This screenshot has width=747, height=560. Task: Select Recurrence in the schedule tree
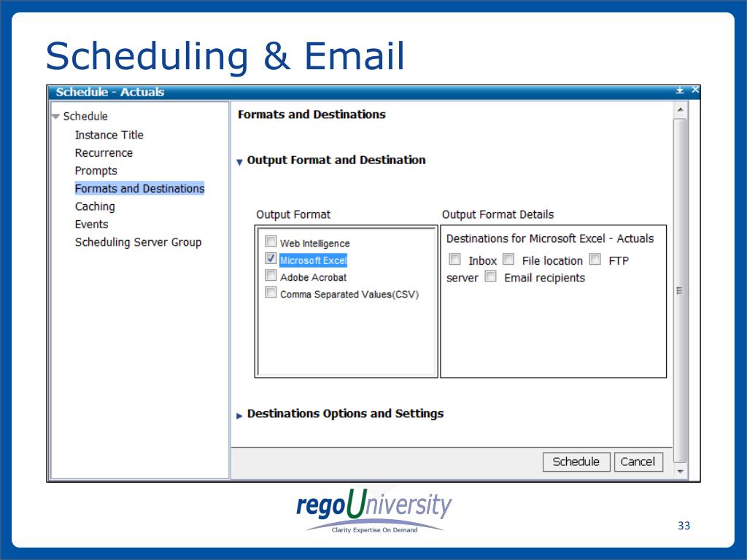coord(104,153)
